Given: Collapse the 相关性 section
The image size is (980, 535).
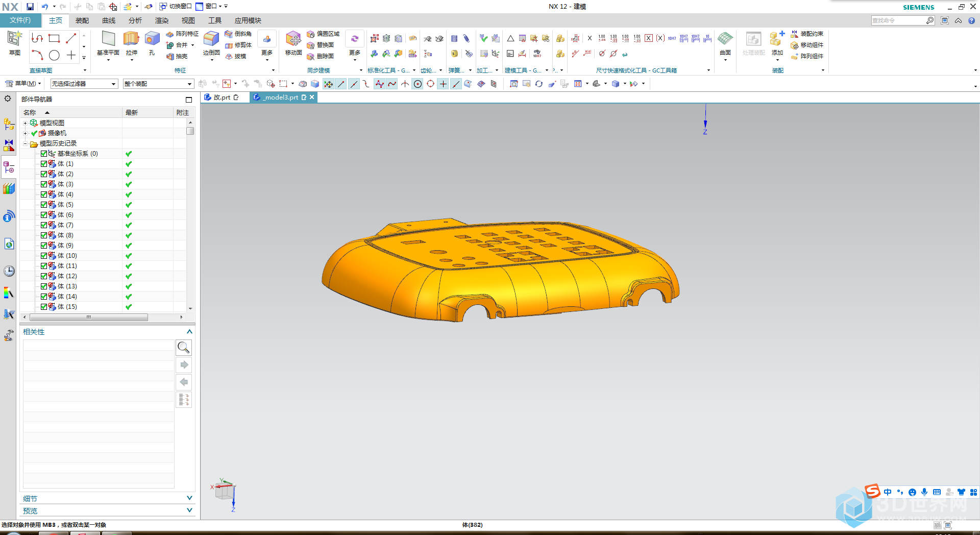Looking at the screenshot, I should tap(189, 332).
